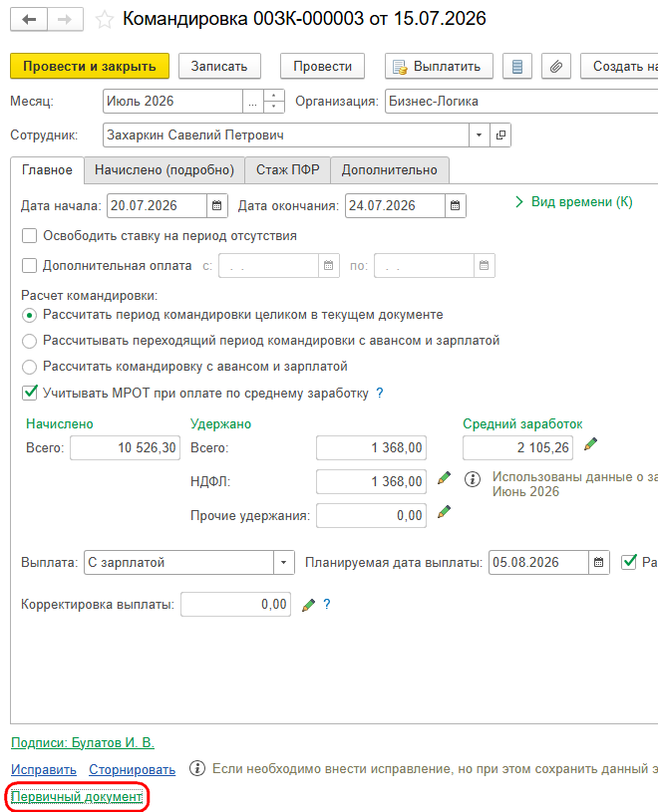
Task: Show help for Учитывать МРОТ question mark
Action: 380,394
